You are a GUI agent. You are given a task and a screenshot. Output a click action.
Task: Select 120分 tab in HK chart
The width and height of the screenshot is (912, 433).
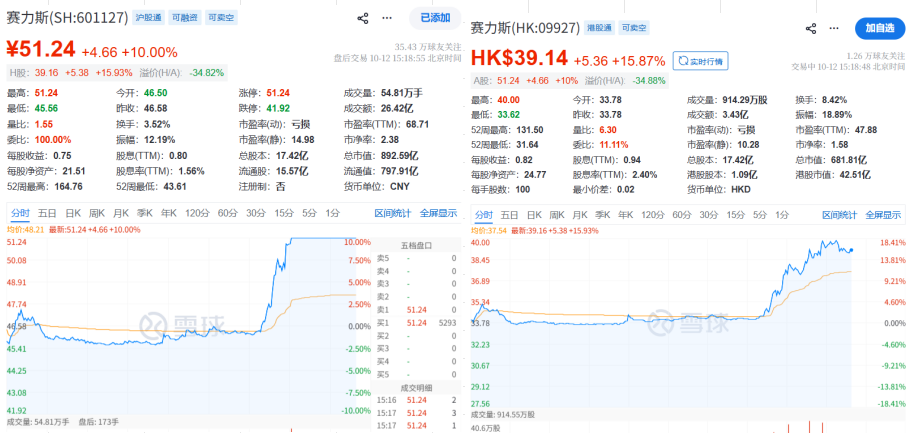pyautogui.click(x=653, y=215)
